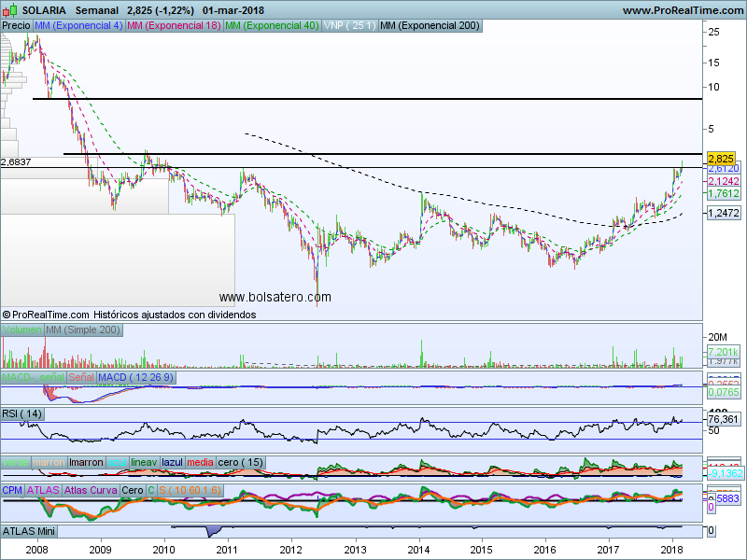
Task: Click the www.bolsatero.com watermark link
Action: (x=275, y=297)
